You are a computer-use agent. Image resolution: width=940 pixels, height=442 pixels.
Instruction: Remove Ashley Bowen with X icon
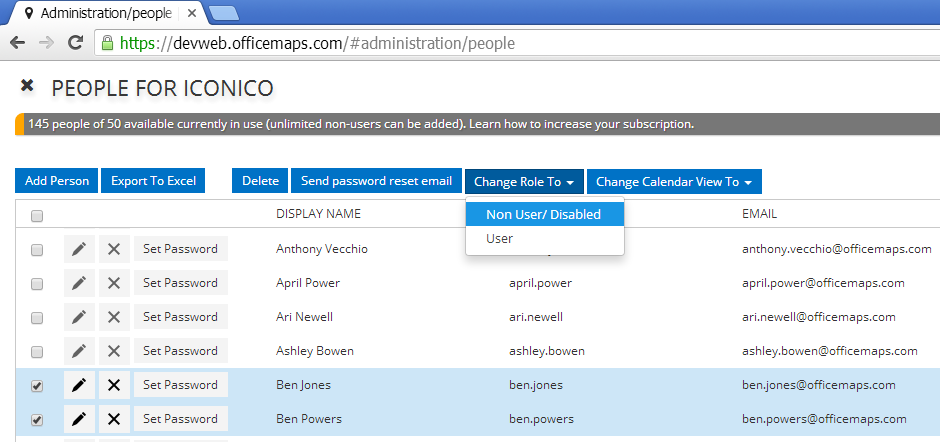(x=114, y=351)
